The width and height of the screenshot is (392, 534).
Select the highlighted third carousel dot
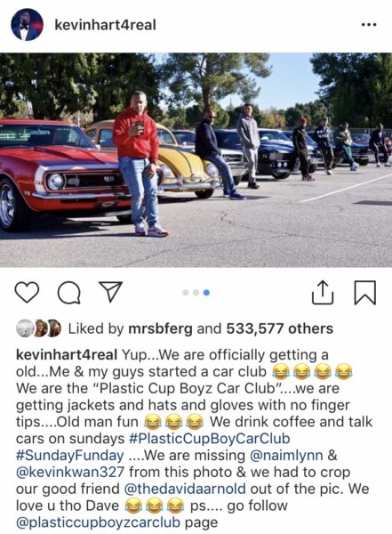pyautogui.click(x=206, y=293)
